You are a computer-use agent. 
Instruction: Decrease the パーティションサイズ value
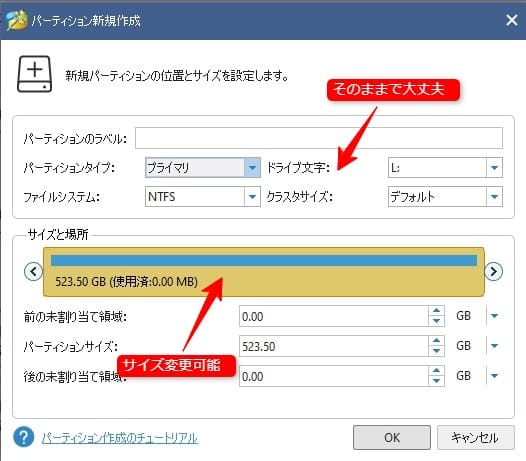pyautogui.click(x=436, y=351)
